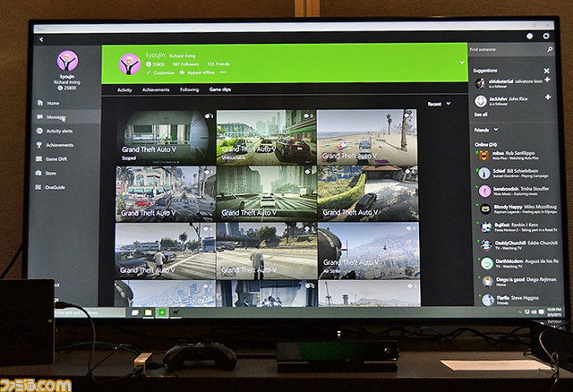This screenshot has width=573, height=392.
Task: Open the Friends filter dropdown
Action: coord(485,130)
